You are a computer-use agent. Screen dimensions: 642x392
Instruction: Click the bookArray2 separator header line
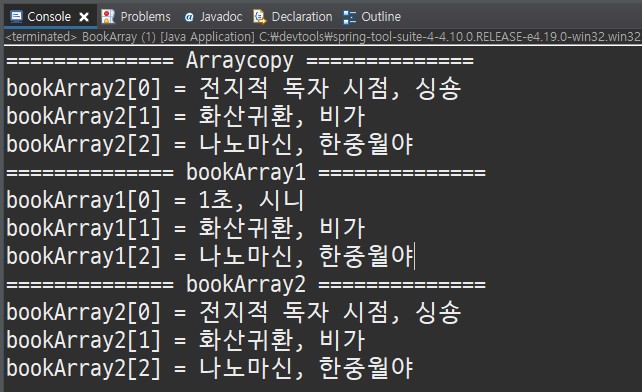[x=246, y=284]
